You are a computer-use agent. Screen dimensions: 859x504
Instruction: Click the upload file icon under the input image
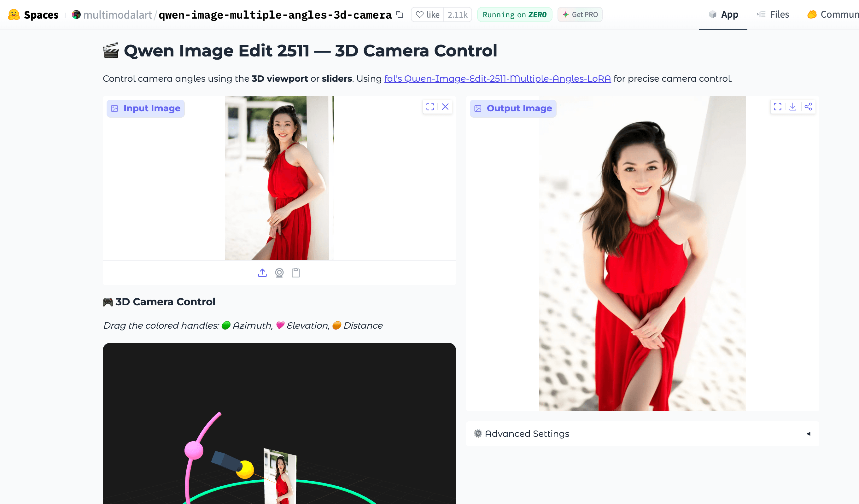(x=262, y=273)
